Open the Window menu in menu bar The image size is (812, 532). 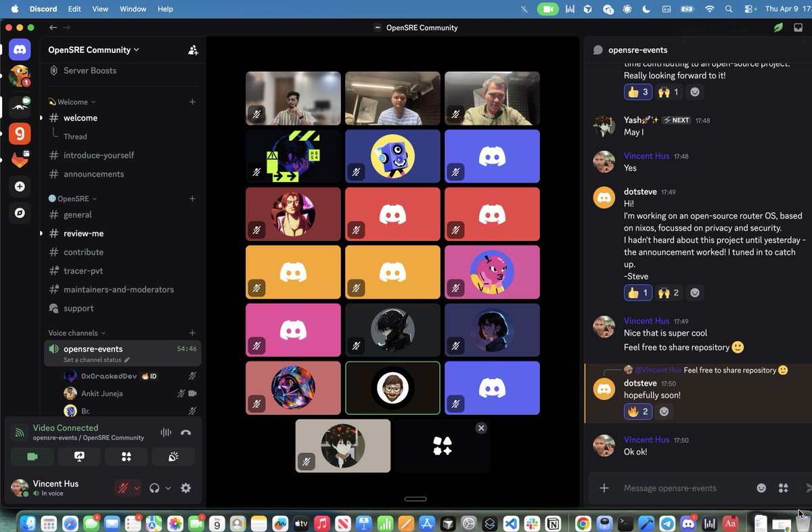[133, 9]
